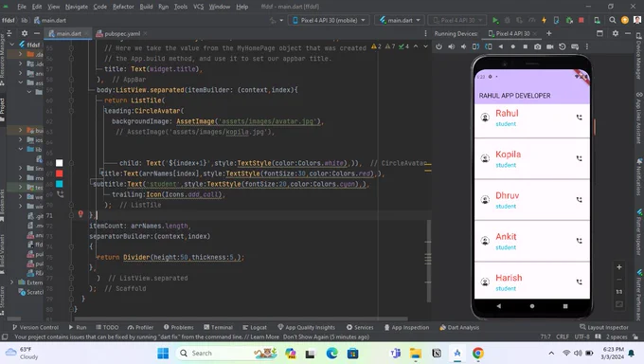Tap call icon next to Dhruv
Screen dimensions: 644x364
pos(579,199)
